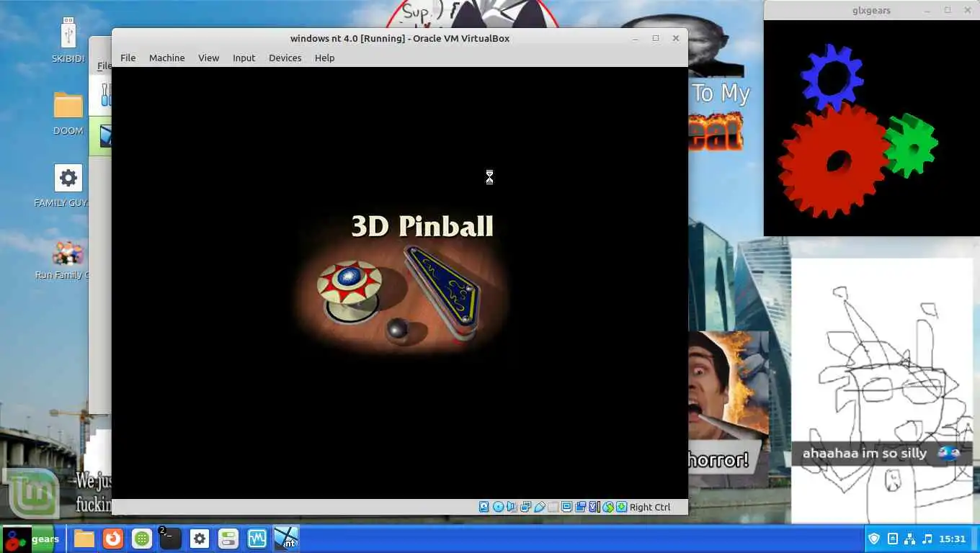The height and width of the screenshot is (553, 980).
Task: Open the Devices menu in VirtualBox
Action: click(x=285, y=58)
